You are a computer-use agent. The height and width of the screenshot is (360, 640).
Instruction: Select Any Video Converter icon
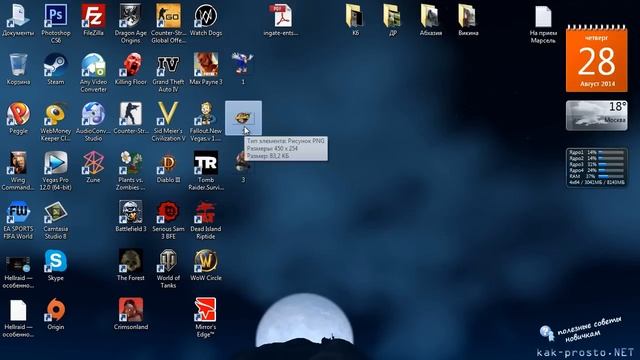(x=93, y=65)
